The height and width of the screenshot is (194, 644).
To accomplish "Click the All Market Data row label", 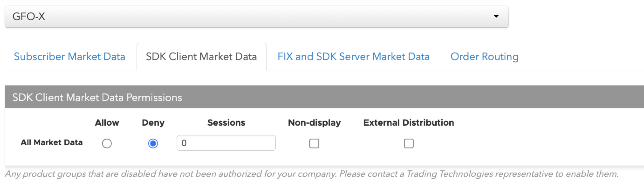I will (51, 142).
